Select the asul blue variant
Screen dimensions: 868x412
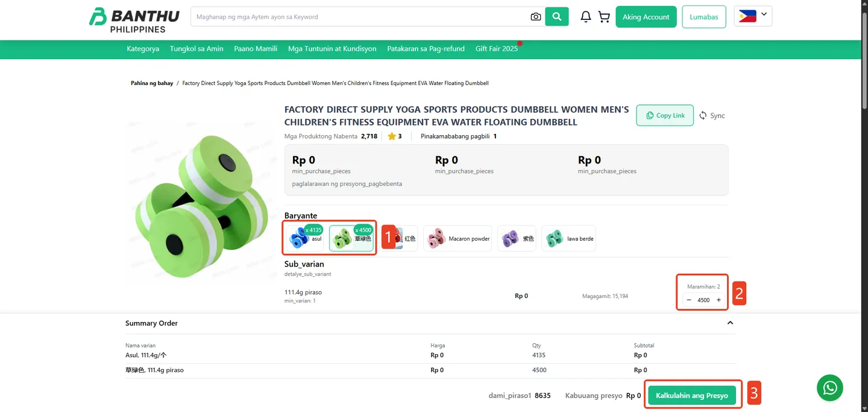pyautogui.click(x=305, y=238)
